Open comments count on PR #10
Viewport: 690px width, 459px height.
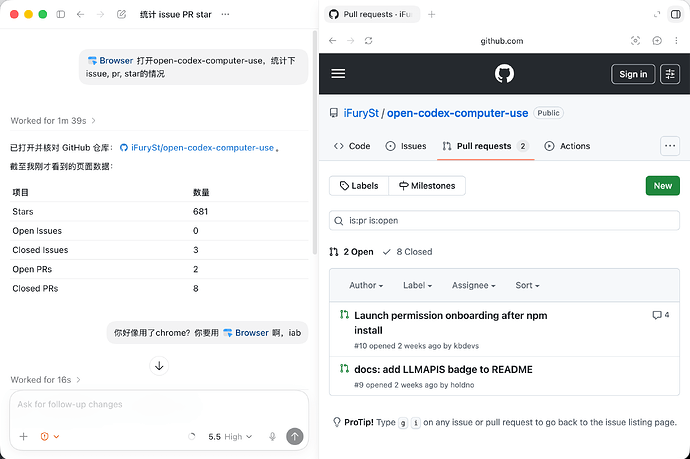coord(661,315)
